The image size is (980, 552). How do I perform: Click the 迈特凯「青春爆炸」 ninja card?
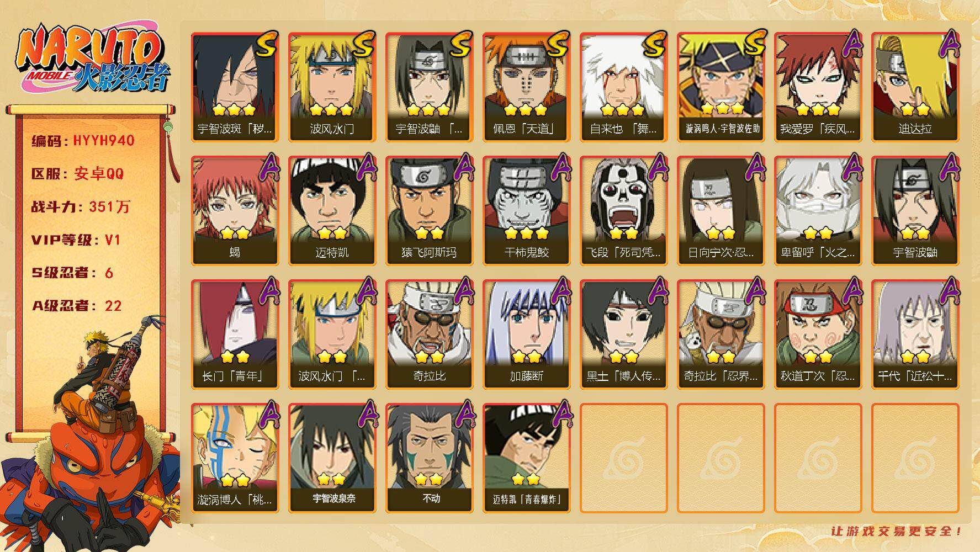click(526, 458)
